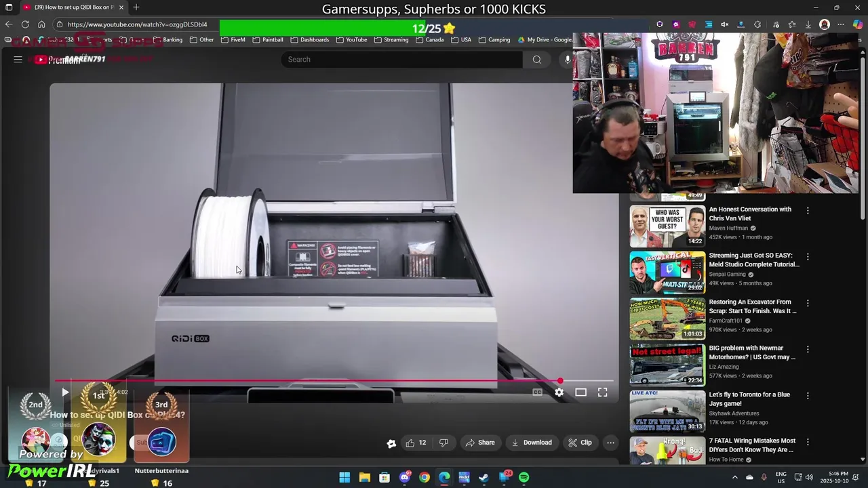
Task: Open options for "Restoring An Excavator" video
Action: click(808, 303)
